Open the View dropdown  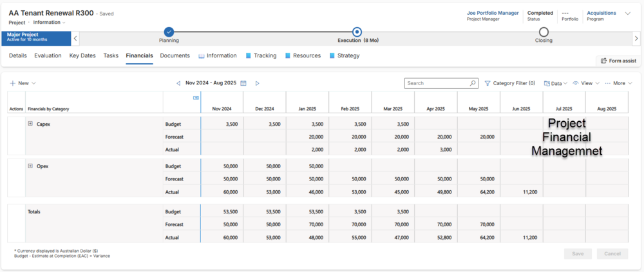coord(586,83)
